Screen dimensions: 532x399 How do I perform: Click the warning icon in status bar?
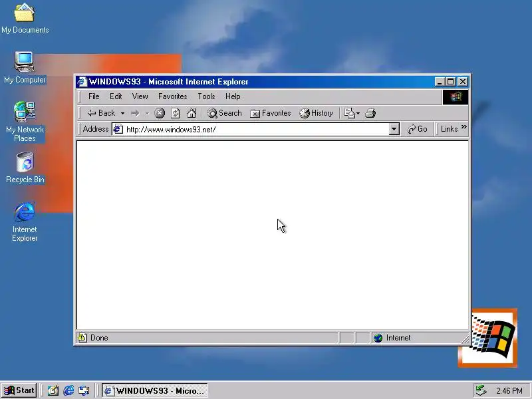tap(82, 338)
